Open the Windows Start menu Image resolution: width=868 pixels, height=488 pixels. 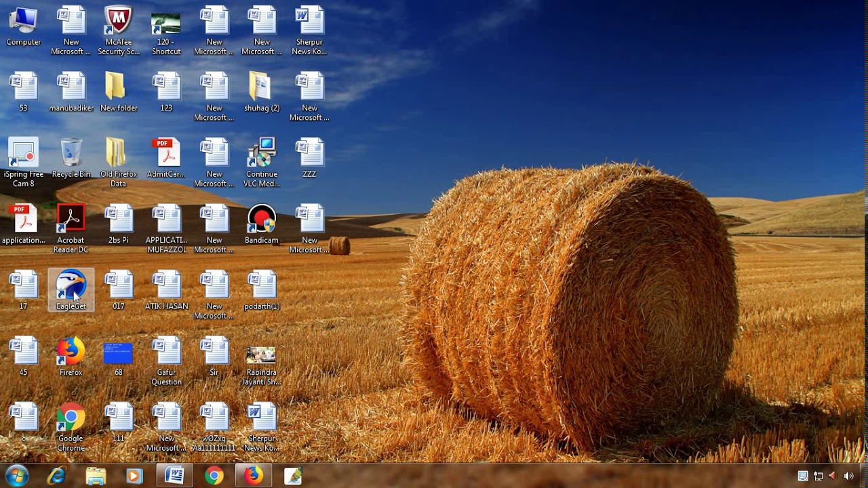point(16,476)
